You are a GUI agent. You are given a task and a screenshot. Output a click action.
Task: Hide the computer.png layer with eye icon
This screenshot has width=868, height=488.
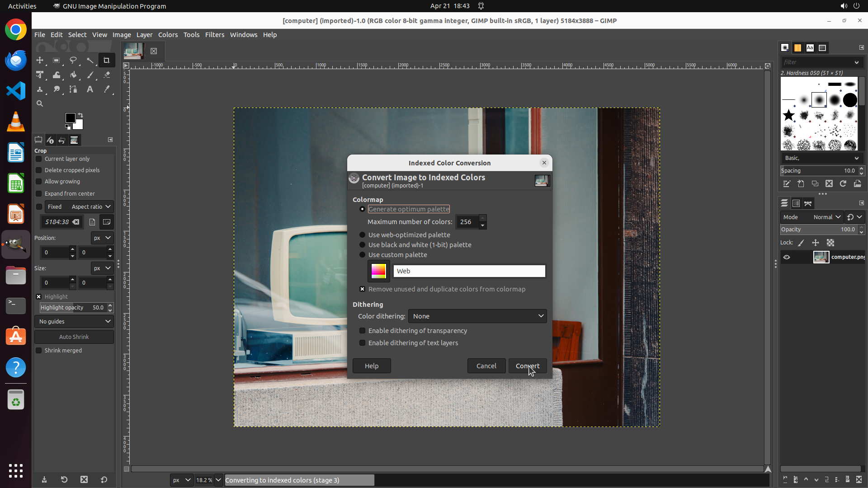(x=787, y=257)
